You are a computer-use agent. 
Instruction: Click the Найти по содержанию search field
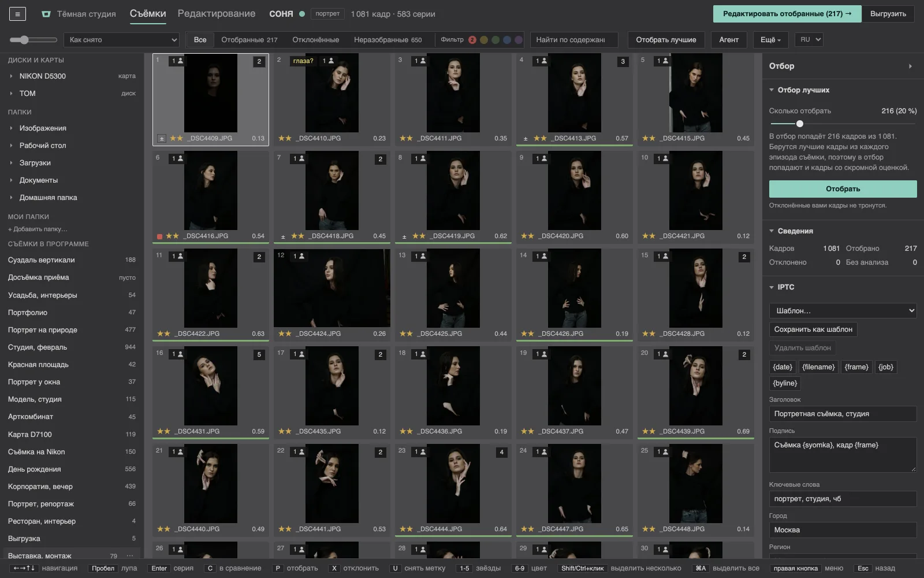point(574,40)
